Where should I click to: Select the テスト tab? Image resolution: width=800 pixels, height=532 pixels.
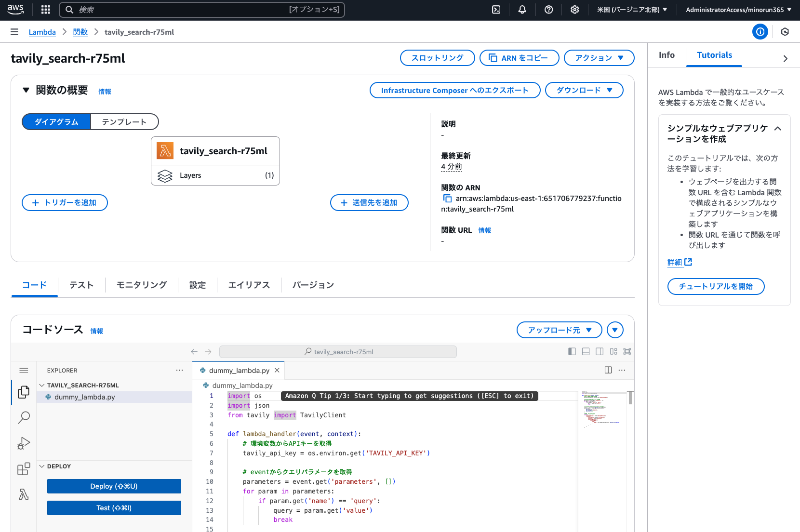coord(81,285)
